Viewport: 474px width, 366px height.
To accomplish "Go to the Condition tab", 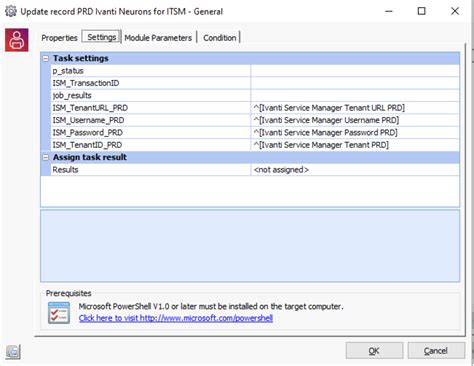I will click(220, 38).
